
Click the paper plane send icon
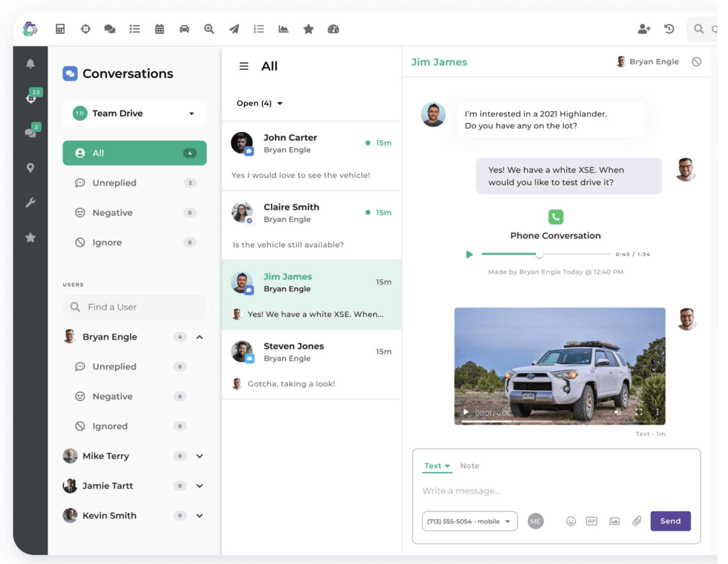click(x=234, y=29)
